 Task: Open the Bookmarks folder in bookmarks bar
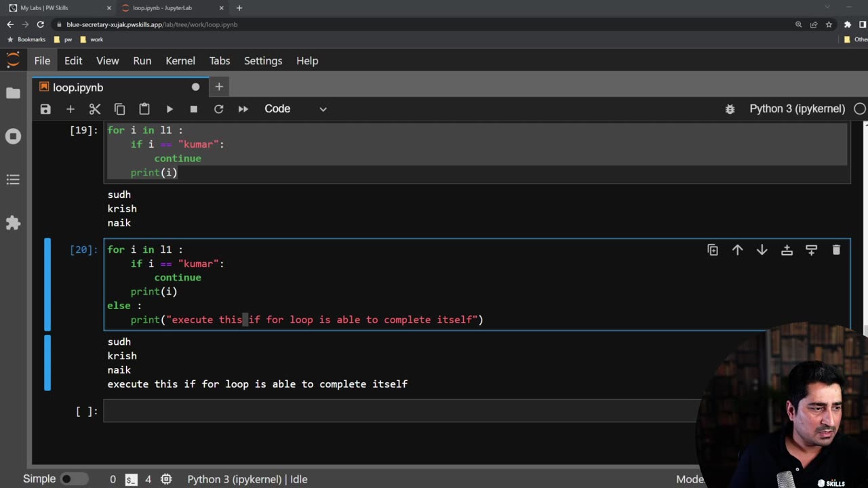(x=26, y=39)
